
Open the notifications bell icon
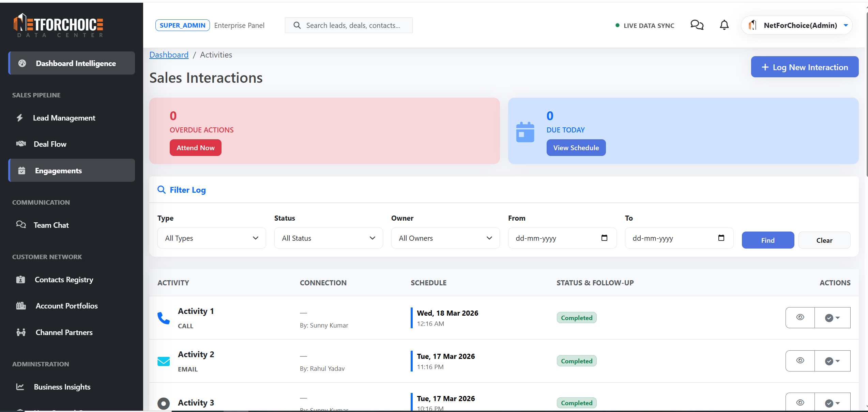pos(724,25)
